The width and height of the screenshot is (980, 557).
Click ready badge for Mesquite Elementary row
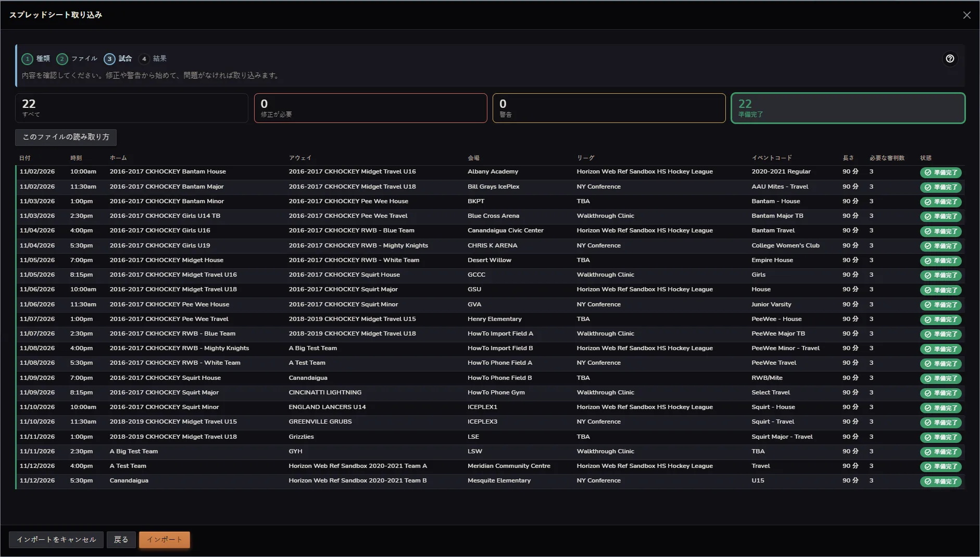click(940, 481)
